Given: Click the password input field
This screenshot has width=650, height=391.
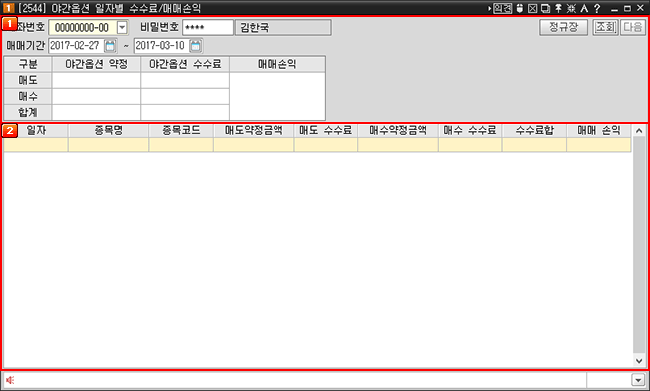Looking at the screenshot, I should click(x=208, y=28).
